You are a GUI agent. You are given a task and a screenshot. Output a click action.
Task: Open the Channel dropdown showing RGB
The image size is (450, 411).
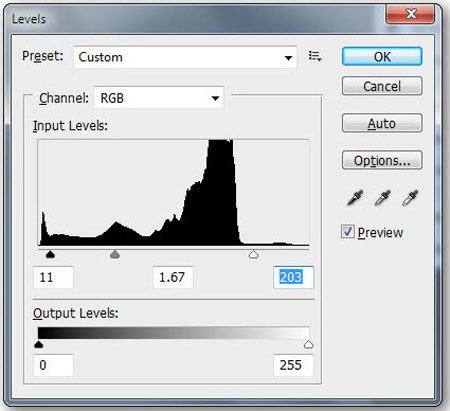pyautogui.click(x=159, y=98)
